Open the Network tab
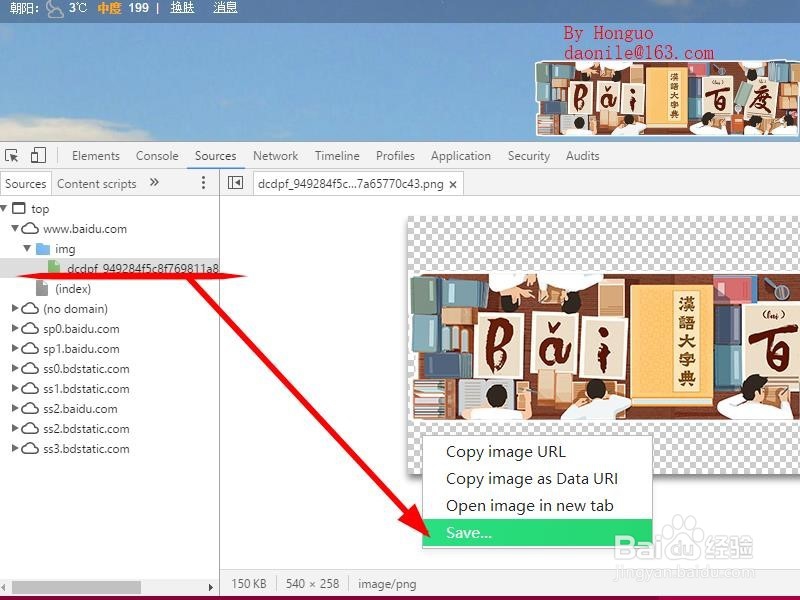The image size is (800, 600). tap(276, 156)
